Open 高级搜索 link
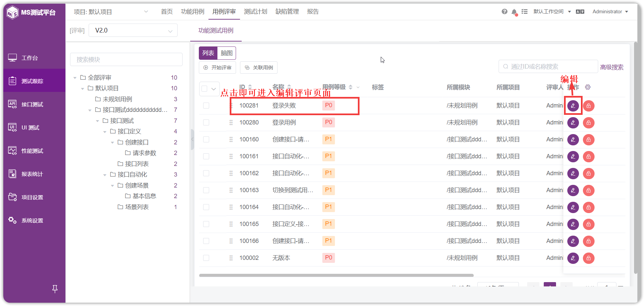Image resolution: width=644 pixels, height=306 pixels. (611, 67)
